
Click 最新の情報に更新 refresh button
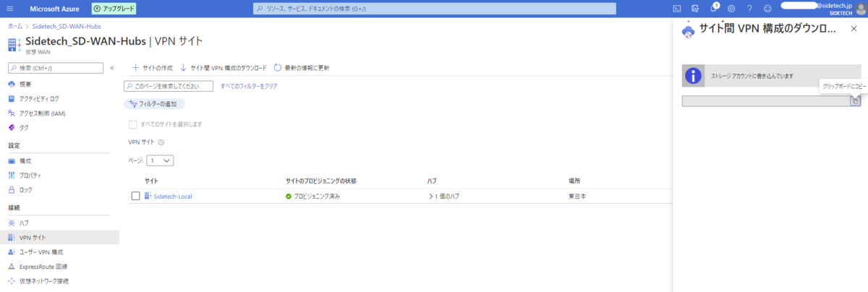[302, 67]
